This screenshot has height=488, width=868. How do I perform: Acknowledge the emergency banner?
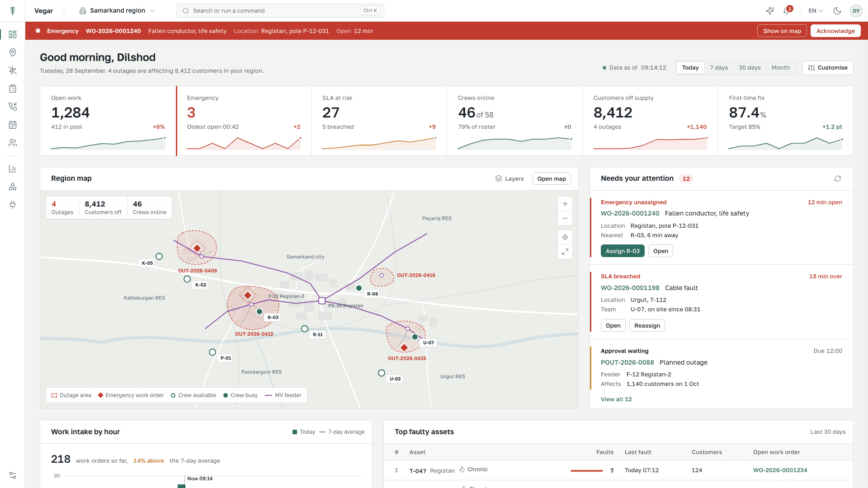835,31
